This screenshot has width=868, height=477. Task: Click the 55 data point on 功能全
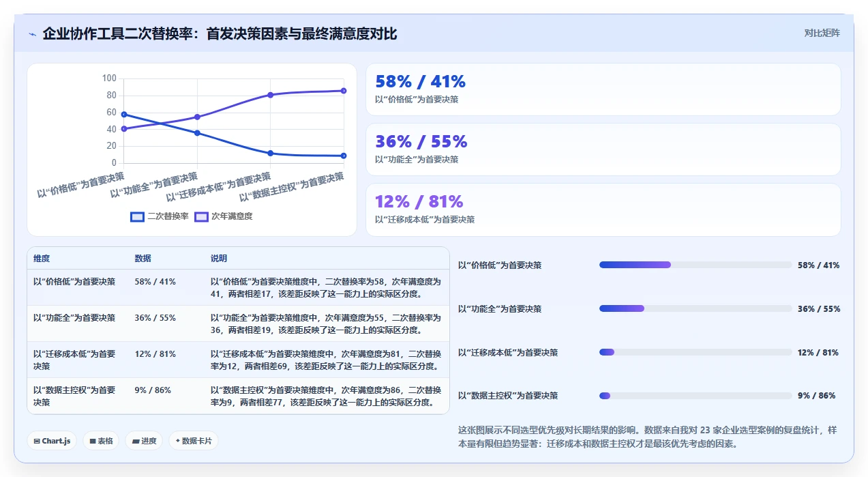197,117
